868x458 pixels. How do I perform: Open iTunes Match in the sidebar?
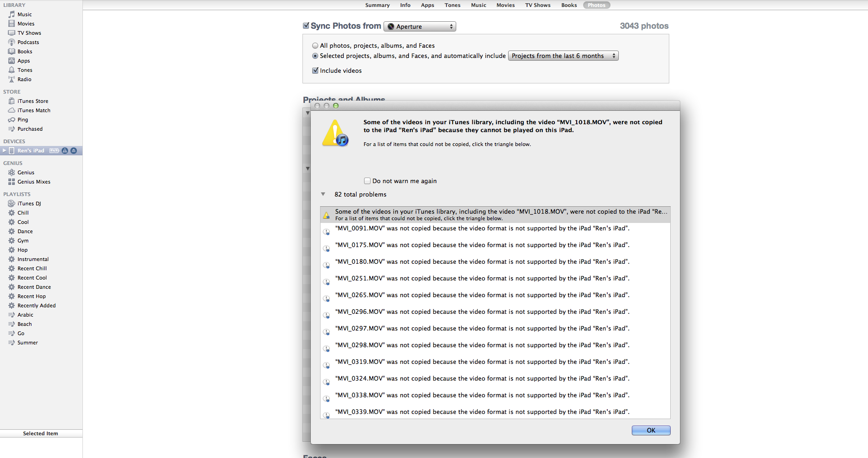[34, 110]
